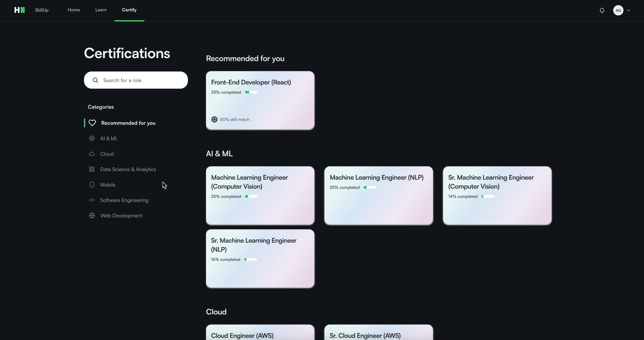Click the Front-End Developer progress bar
The height and width of the screenshot is (340, 644).
pos(251,92)
